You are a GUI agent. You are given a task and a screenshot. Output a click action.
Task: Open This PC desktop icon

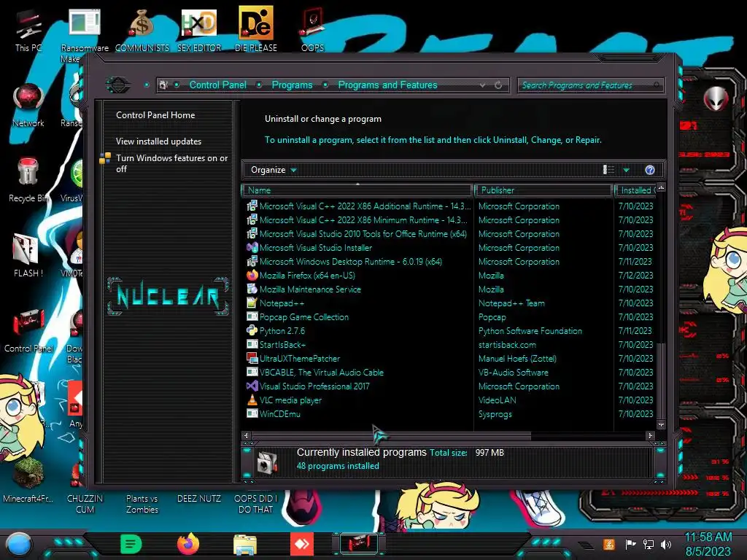coord(28,31)
